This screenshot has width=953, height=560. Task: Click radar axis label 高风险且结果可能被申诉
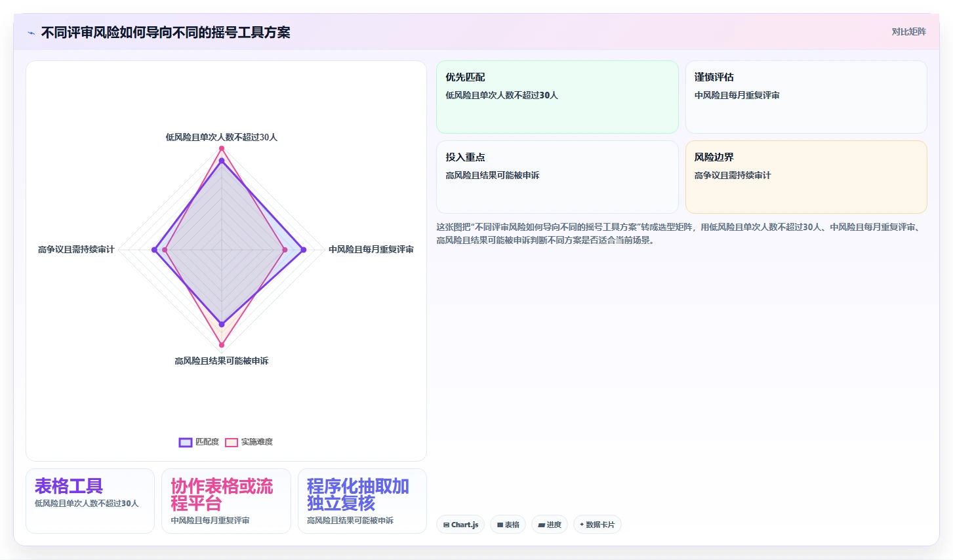pos(222,361)
